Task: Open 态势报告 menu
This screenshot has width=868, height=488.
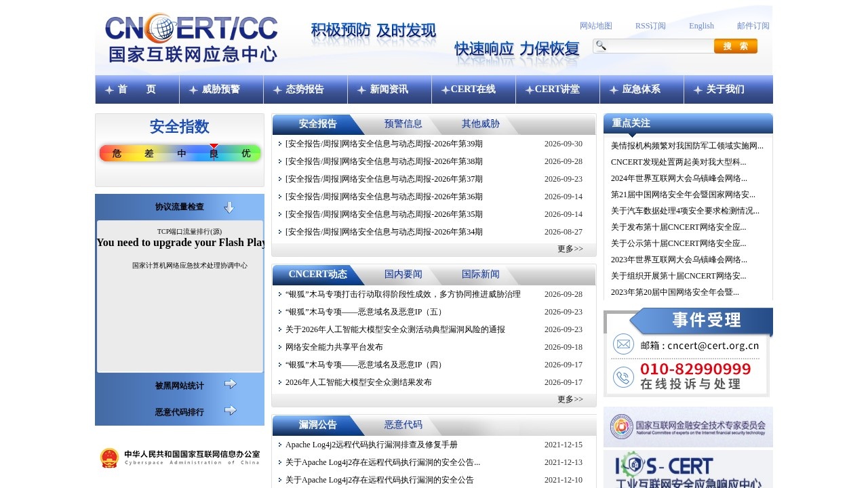Action: 305,89
